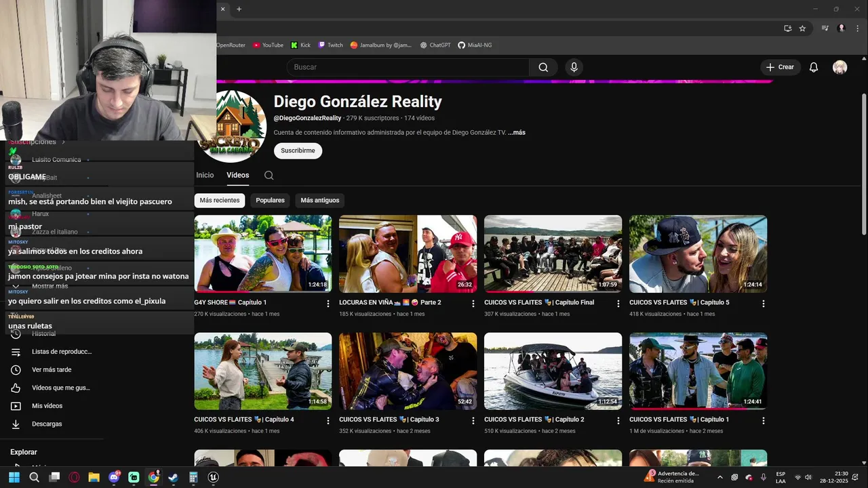
Task: Select the Más antiguos filter chip
Action: tap(319, 201)
